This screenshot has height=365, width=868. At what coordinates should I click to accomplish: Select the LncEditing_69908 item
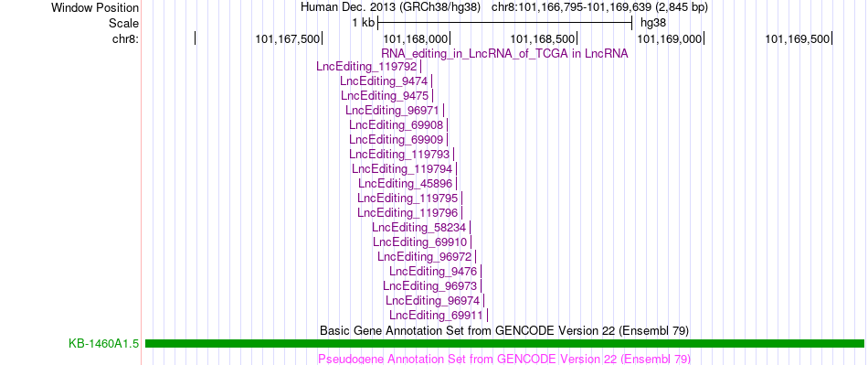(396, 124)
